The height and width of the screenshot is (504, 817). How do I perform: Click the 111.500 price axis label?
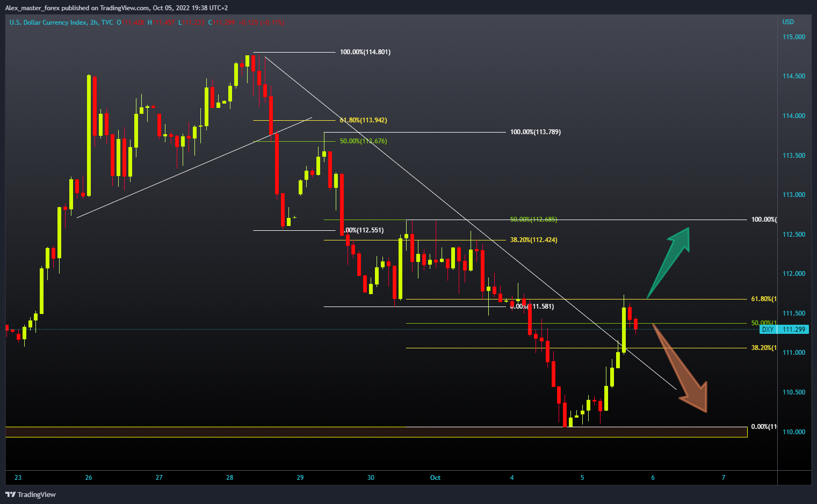pos(794,313)
